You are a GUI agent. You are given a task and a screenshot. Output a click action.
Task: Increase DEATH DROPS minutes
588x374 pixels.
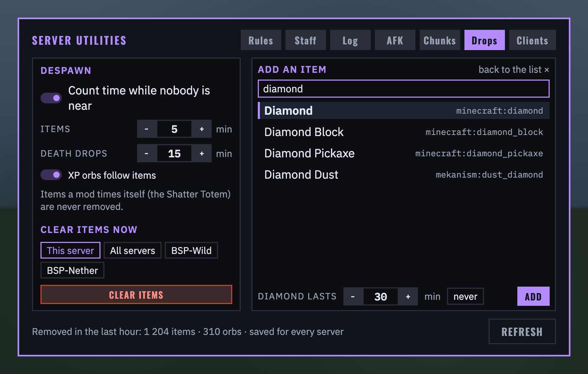[x=202, y=153]
